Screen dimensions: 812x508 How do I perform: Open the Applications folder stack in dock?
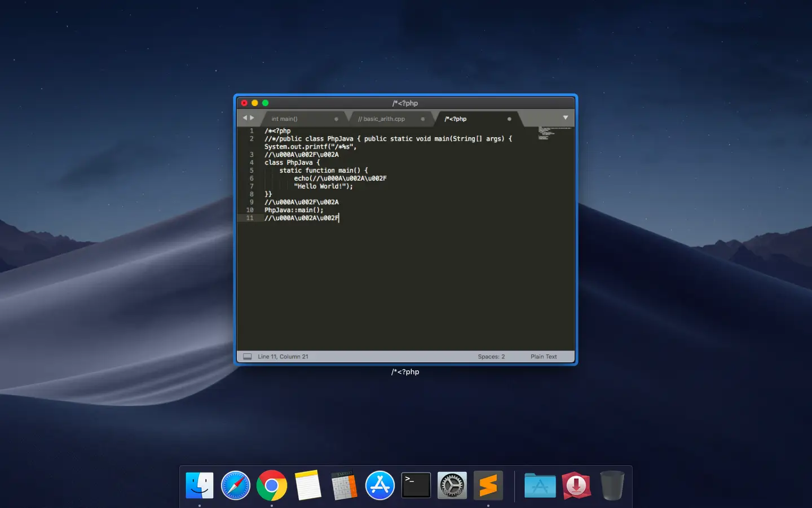tap(540, 485)
